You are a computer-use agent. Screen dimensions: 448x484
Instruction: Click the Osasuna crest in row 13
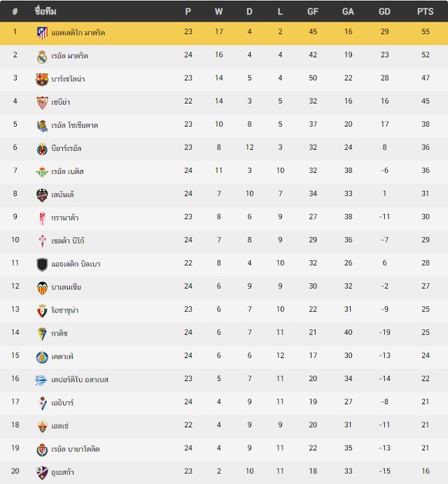point(42,311)
